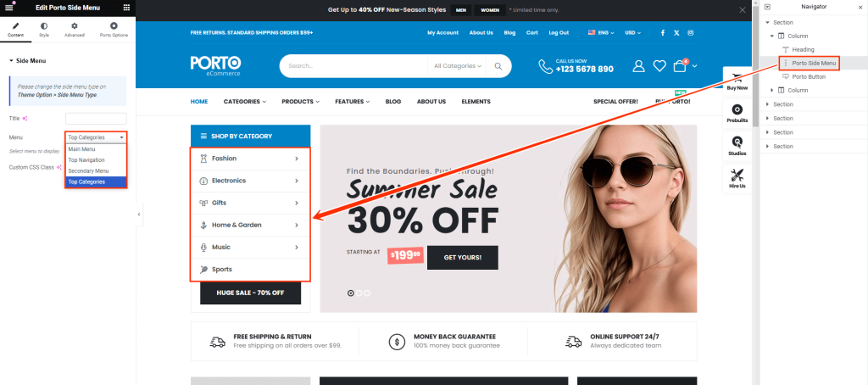
Task: Click the widgets grid icon in editor header
Action: point(127,8)
